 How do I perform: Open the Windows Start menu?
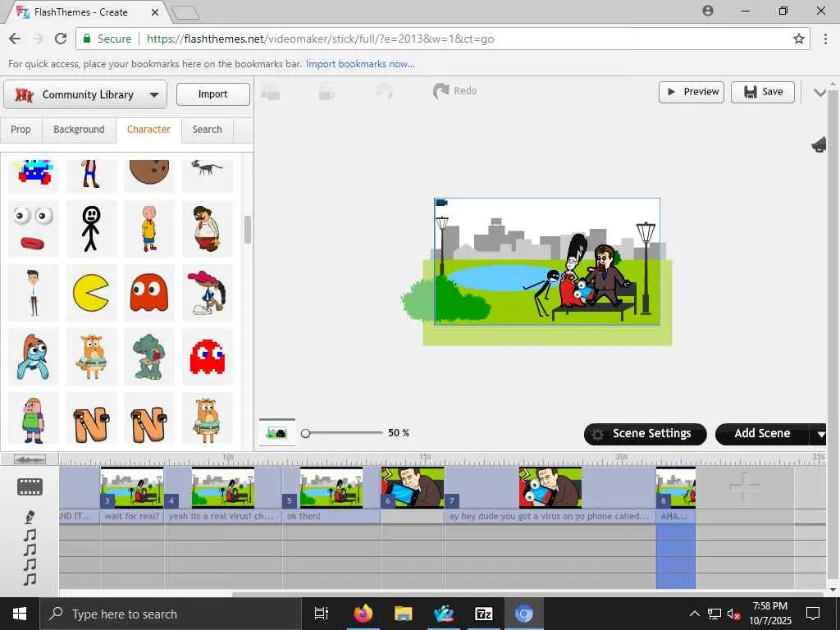20,614
